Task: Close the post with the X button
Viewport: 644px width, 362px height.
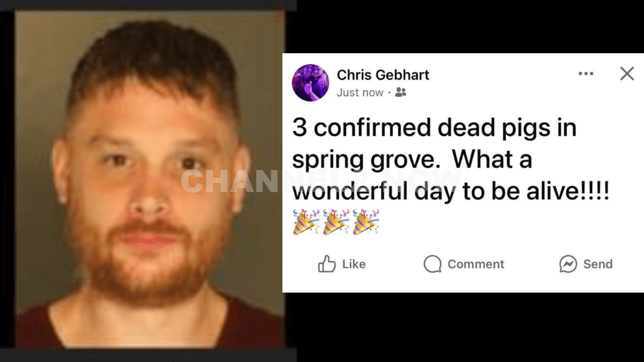Action: [x=626, y=74]
